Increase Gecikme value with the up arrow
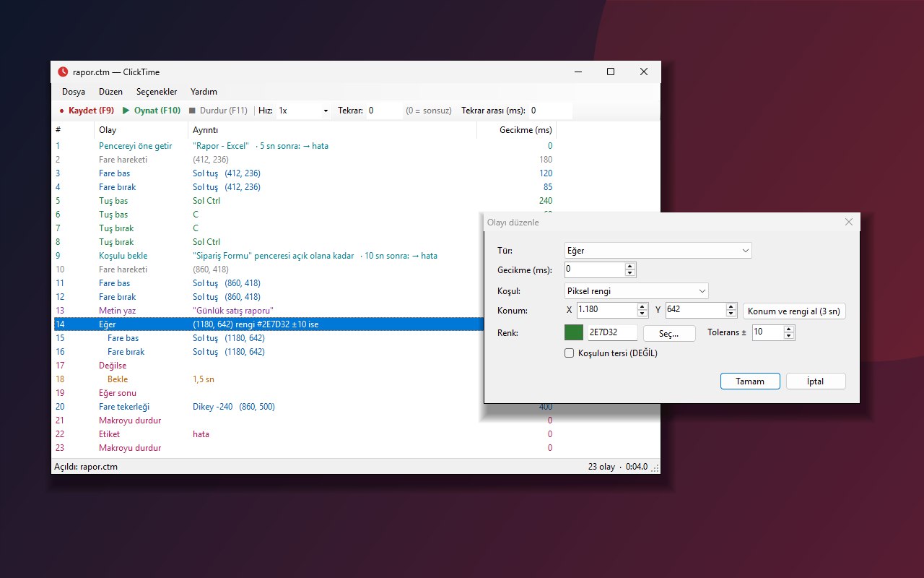924x578 pixels. [630, 266]
